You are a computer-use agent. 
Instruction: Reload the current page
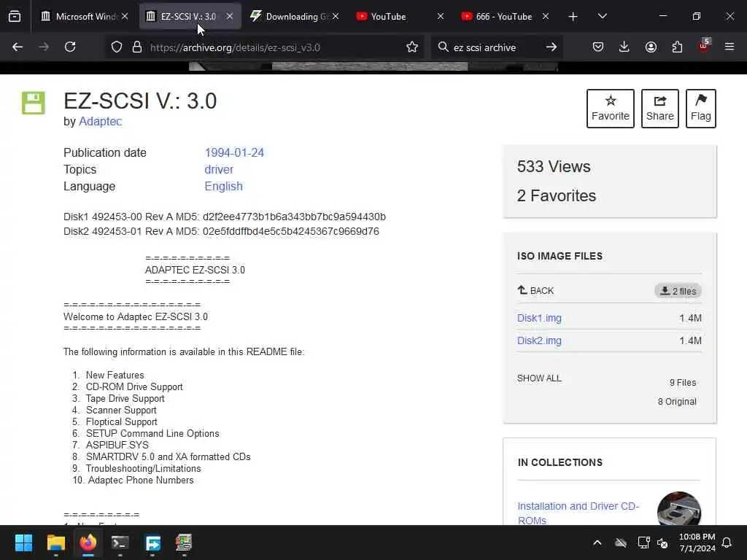(x=70, y=47)
